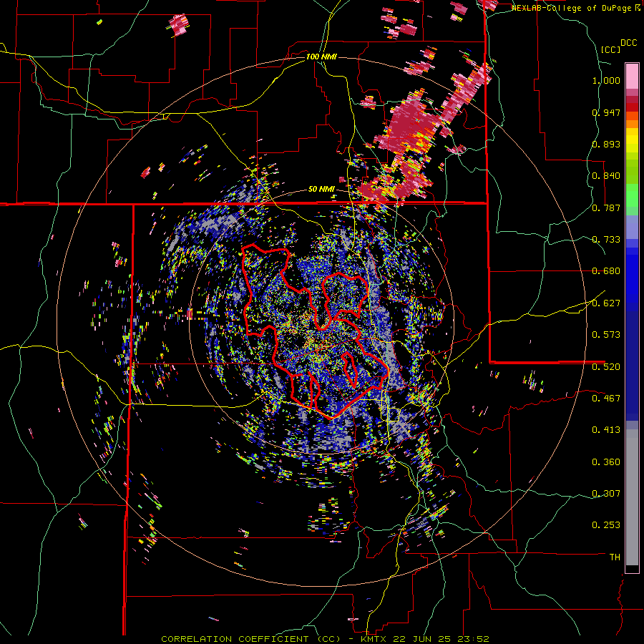Viewport: 644px width, 644px height.
Task: Select the 0.467 scale value
Action: point(606,399)
